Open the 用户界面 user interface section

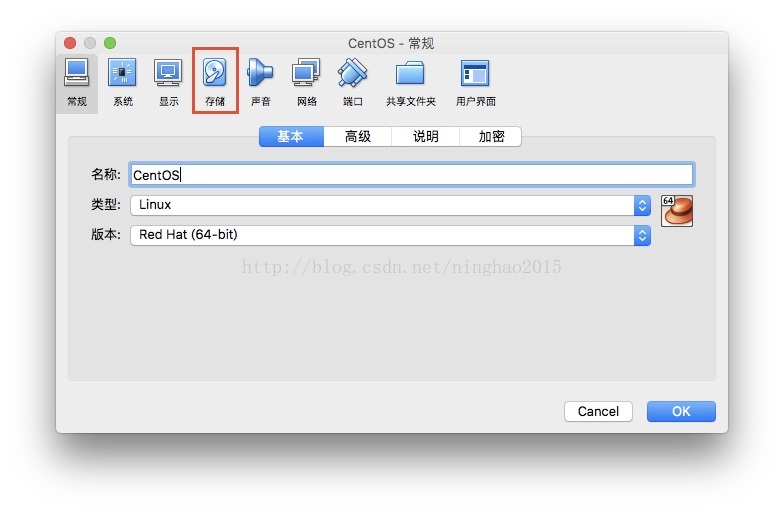(476, 82)
